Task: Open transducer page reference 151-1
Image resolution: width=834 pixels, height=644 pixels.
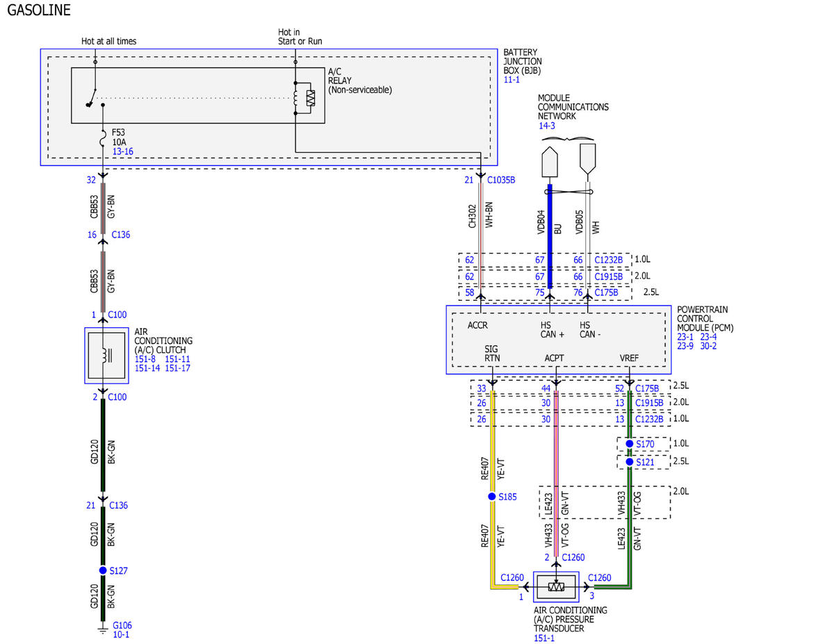Action: (544, 638)
